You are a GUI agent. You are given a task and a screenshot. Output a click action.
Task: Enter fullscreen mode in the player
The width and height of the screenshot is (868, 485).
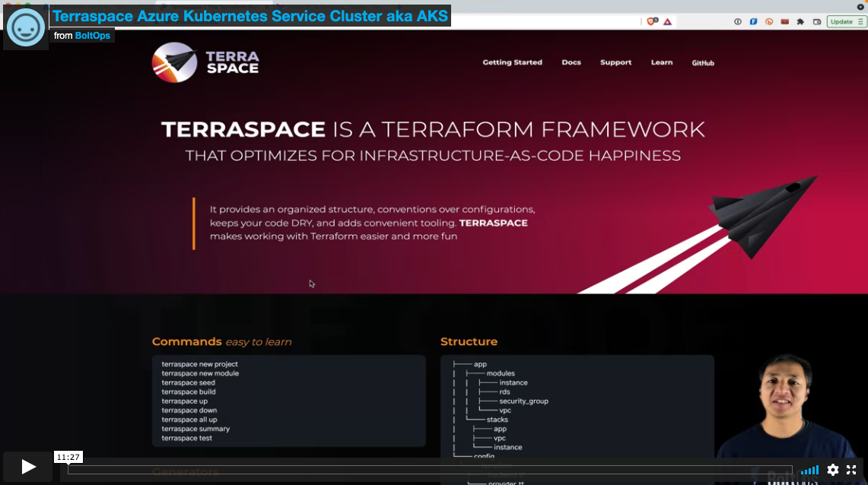(851, 470)
